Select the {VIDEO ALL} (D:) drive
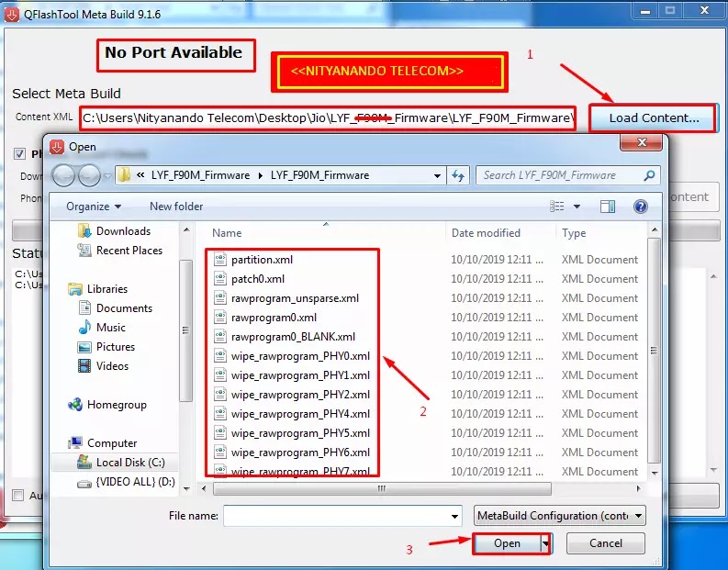 135,482
